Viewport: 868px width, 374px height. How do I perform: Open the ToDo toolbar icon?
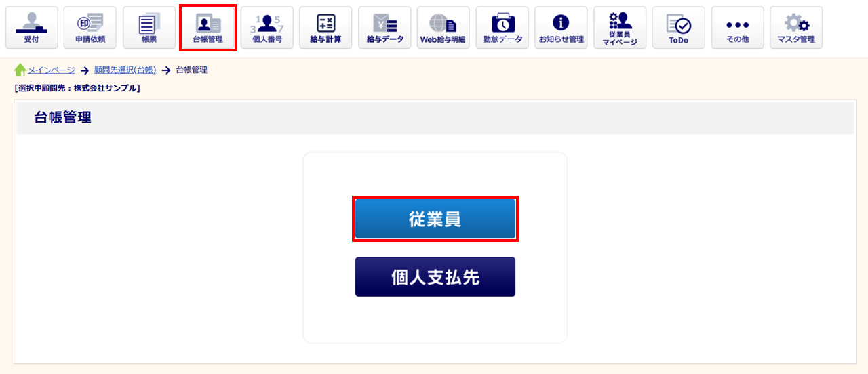679,28
